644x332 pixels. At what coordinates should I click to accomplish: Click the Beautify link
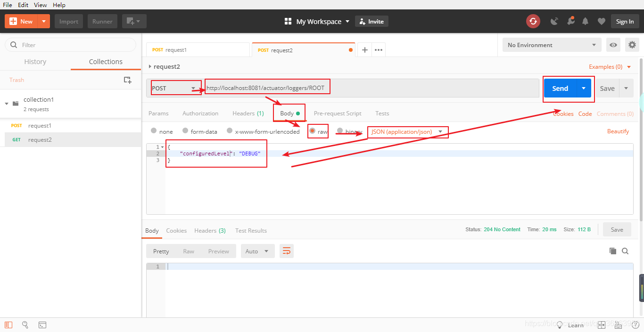[x=618, y=131]
